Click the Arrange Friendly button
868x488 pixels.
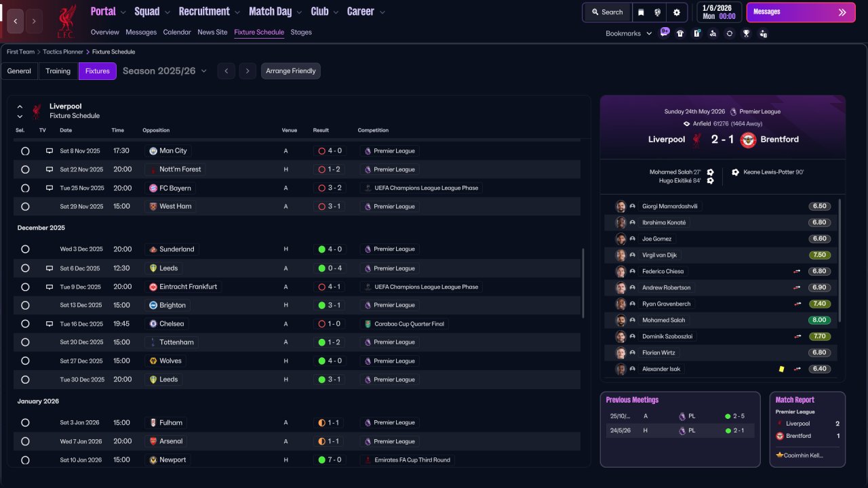click(291, 71)
